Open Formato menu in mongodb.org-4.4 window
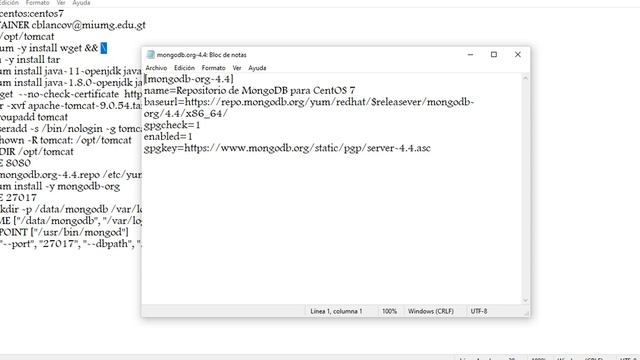The width and height of the screenshot is (640, 360). point(213,68)
